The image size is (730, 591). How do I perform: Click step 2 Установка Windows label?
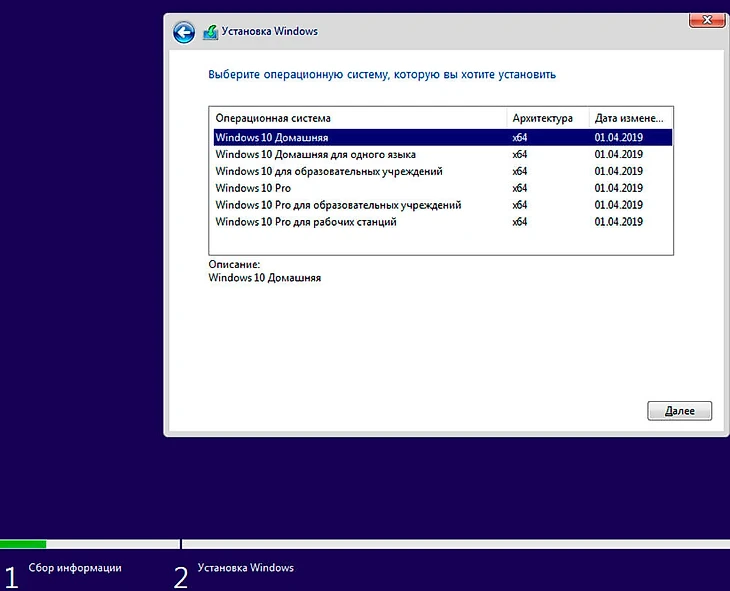pos(246,568)
